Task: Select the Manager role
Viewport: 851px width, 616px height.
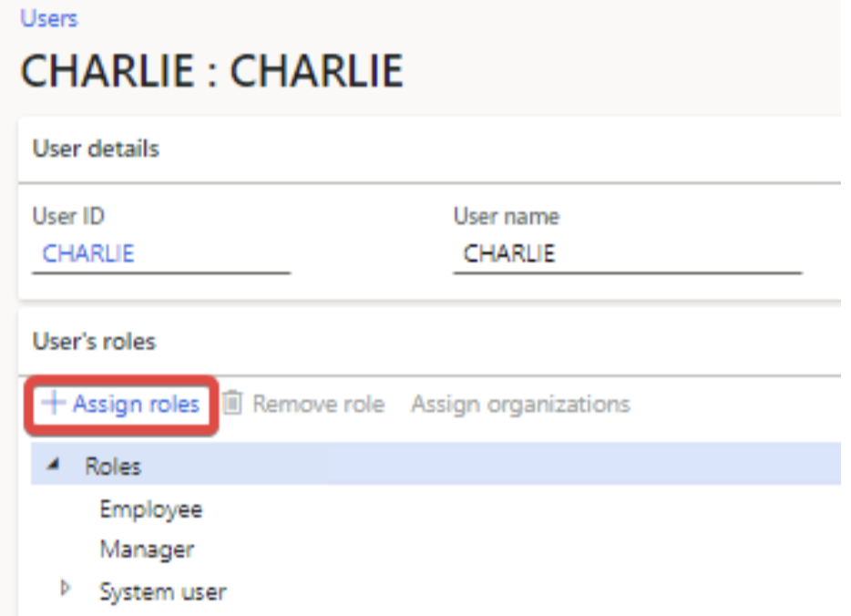Action: [147, 549]
